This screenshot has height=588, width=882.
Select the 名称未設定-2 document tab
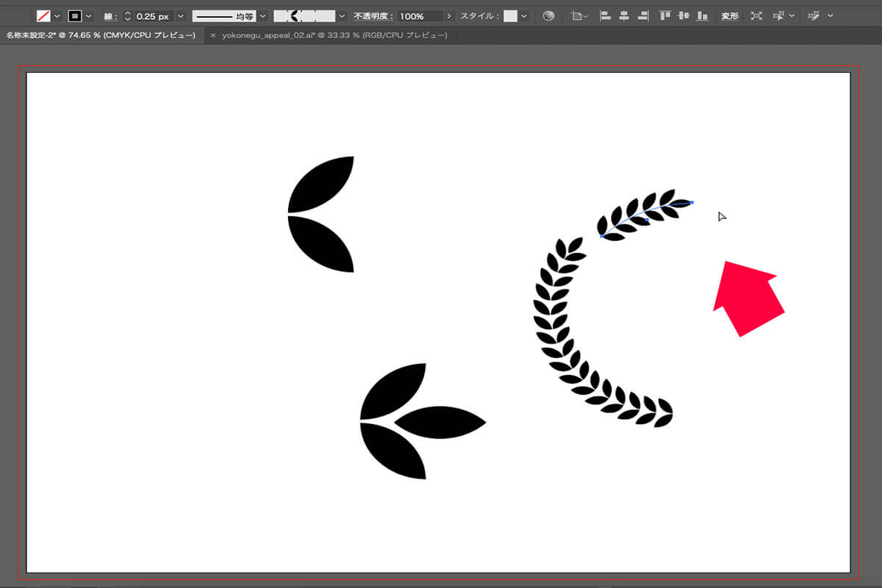pos(101,35)
